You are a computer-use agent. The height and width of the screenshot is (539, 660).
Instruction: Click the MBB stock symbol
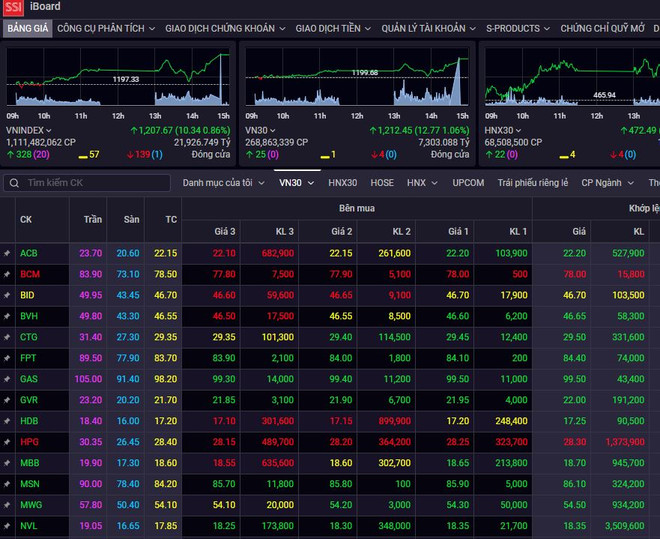[29, 463]
